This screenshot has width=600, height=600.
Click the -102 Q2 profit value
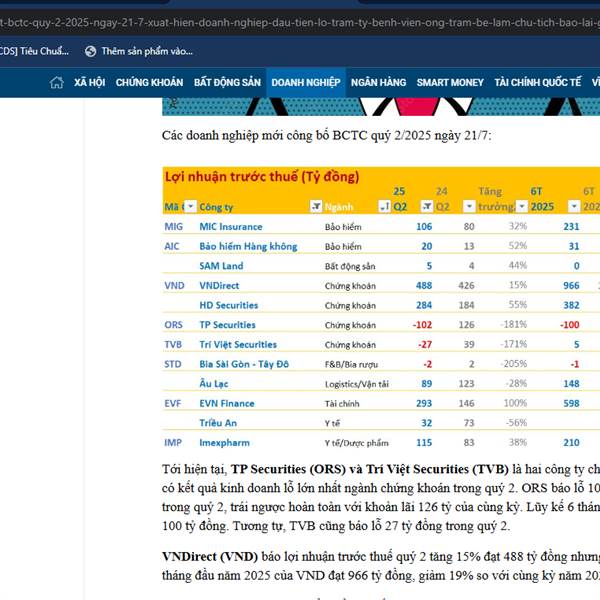click(x=422, y=325)
